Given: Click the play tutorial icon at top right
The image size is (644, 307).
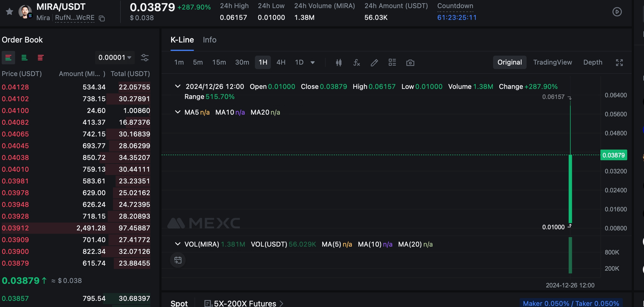Looking at the screenshot, I should [617, 12].
